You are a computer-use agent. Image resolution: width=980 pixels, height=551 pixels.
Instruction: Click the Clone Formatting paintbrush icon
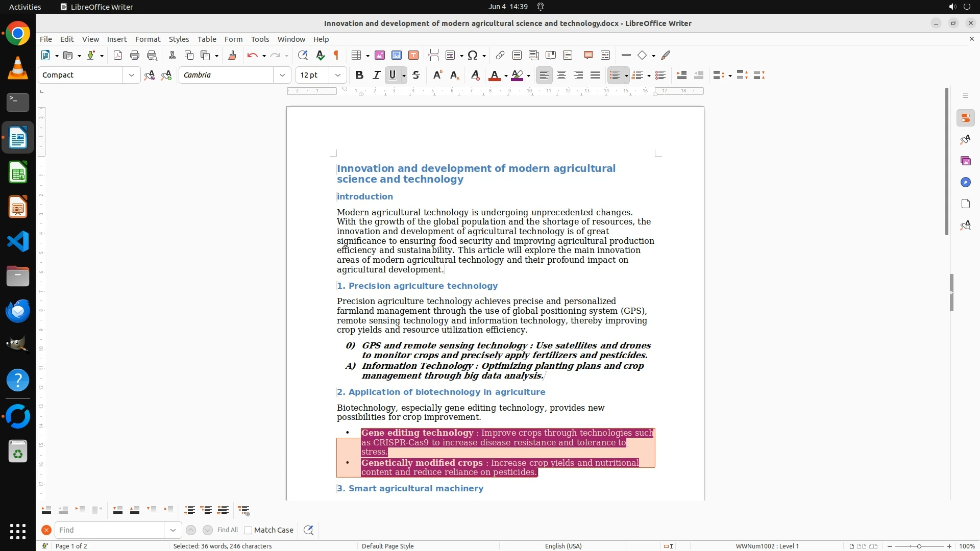coord(232,55)
